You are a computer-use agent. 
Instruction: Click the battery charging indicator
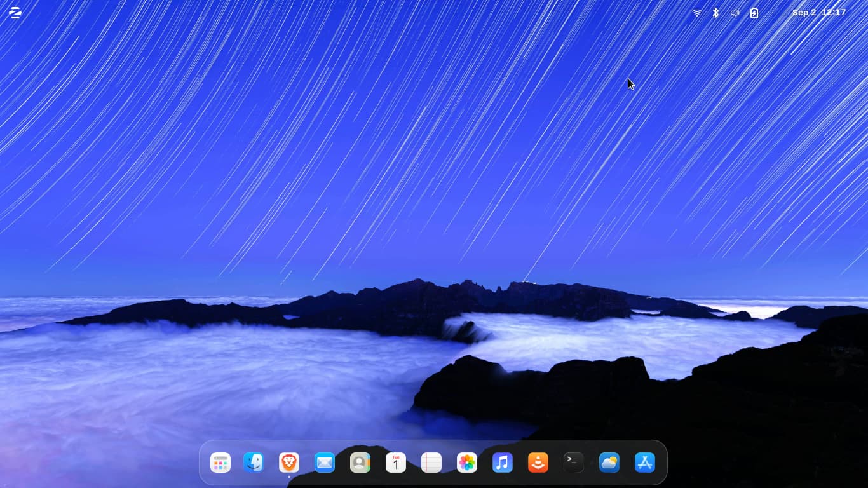pos(754,13)
